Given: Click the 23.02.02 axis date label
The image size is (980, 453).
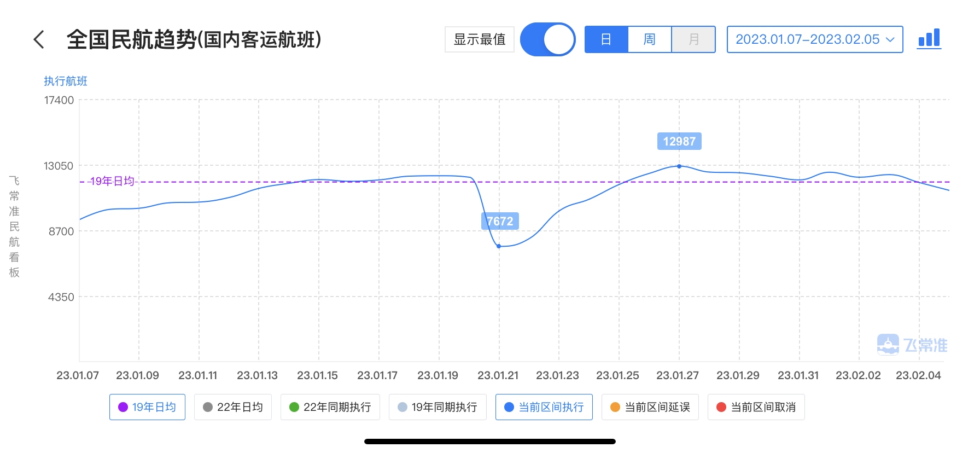Looking at the screenshot, I should [859, 375].
